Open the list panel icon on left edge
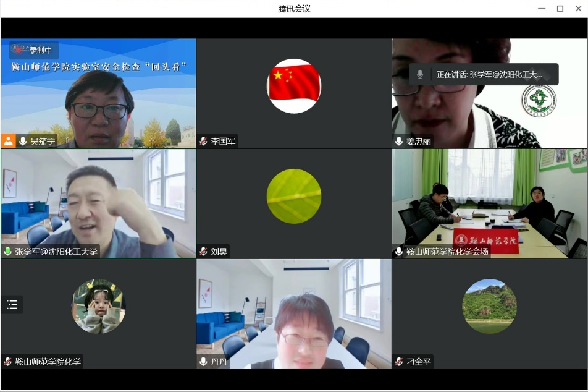588x392 pixels. pos(12,304)
